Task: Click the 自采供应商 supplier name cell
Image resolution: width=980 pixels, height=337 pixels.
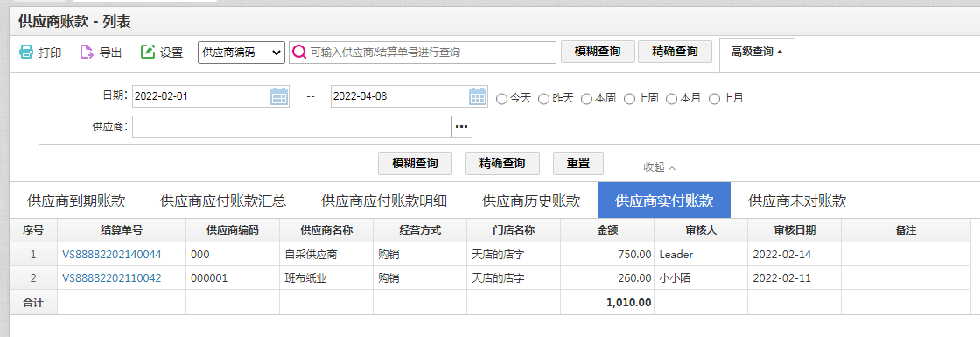Action: click(x=326, y=255)
